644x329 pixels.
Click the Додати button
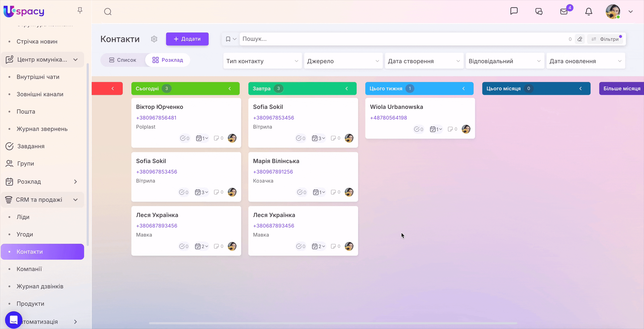(x=187, y=39)
